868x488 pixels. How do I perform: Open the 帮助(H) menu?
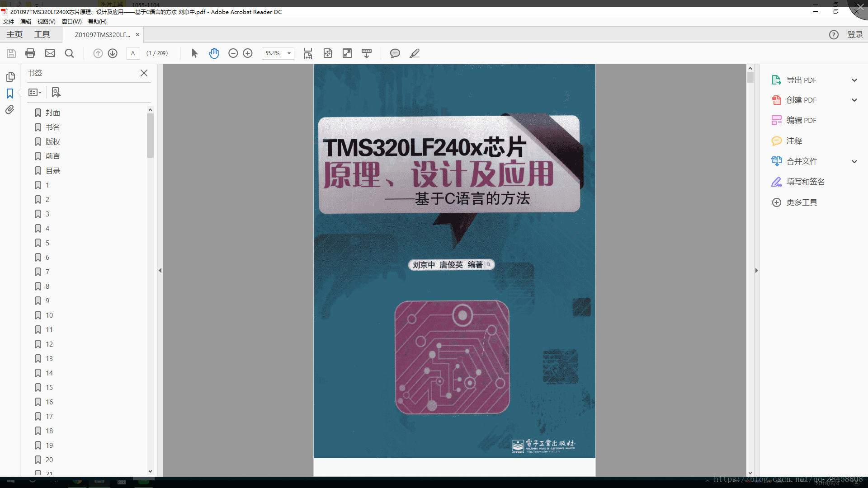[x=97, y=21]
